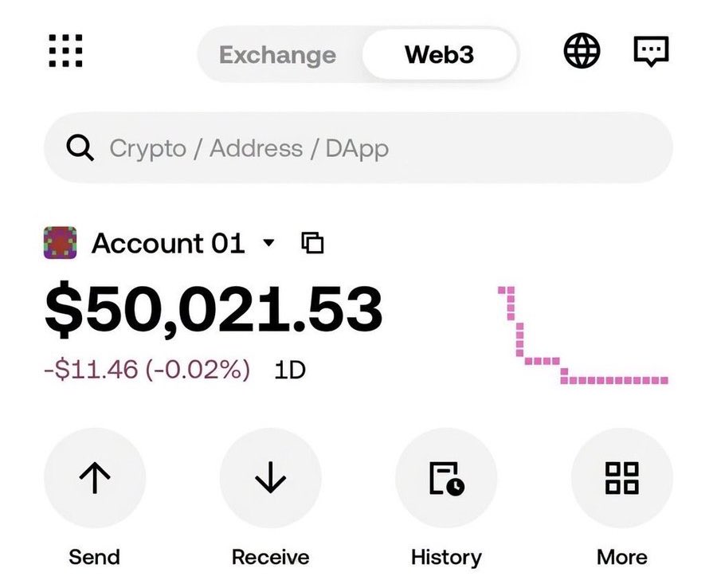
Task: Open the More four-squares icon
Action: [x=621, y=478]
